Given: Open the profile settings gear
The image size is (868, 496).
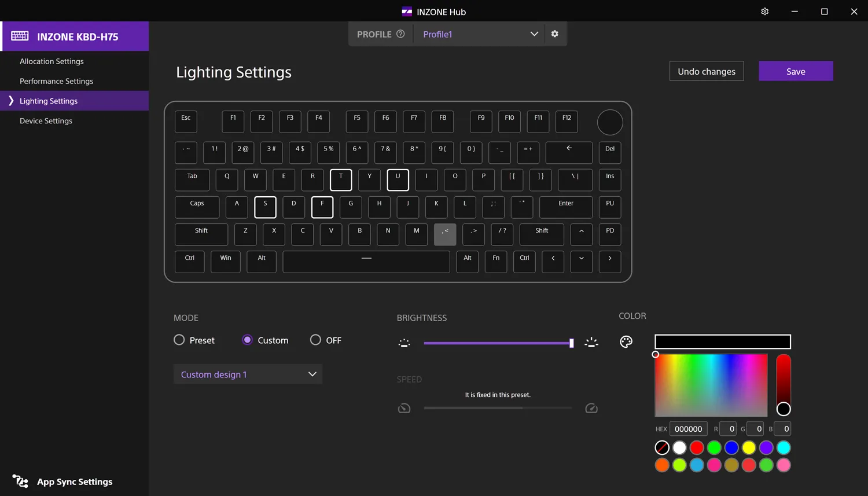Looking at the screenshot, I should click(x=554, y=34).
